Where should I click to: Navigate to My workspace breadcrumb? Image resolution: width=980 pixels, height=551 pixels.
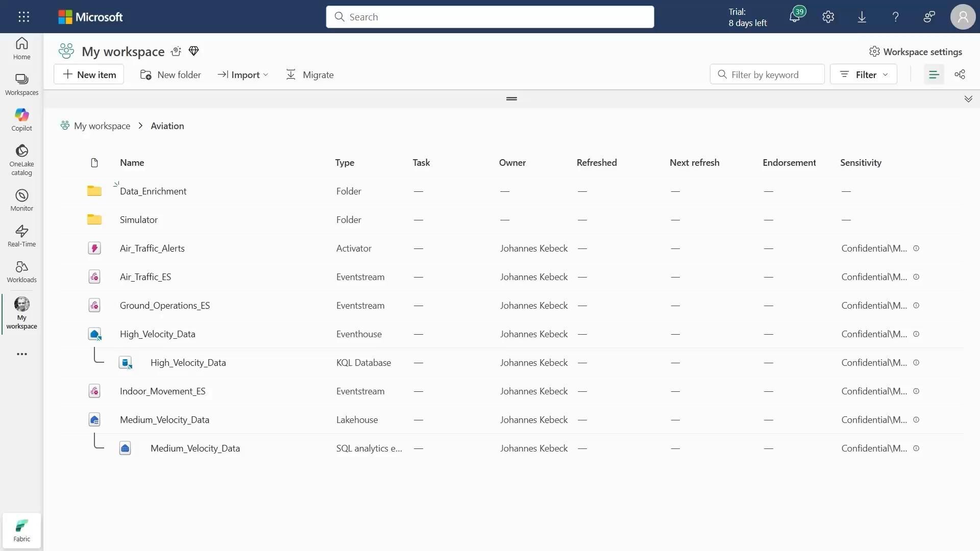[x=102, y=126]
